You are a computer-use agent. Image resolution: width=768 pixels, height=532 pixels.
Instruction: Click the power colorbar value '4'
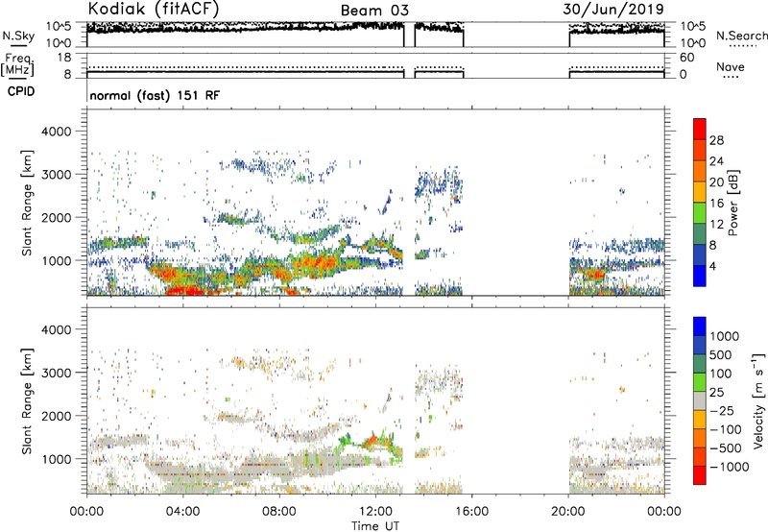pos(712,266)
